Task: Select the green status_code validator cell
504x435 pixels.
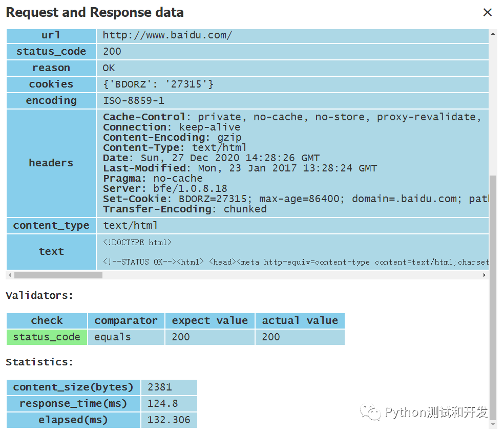Action: point(47,337)
